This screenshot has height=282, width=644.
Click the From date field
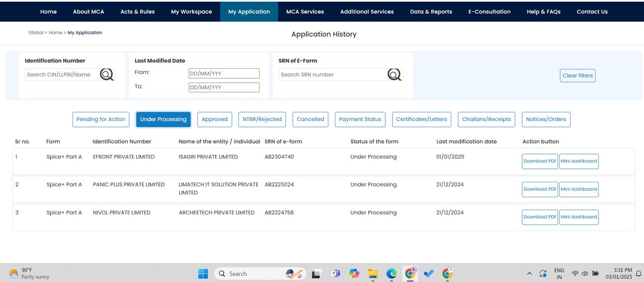(224, 73)
